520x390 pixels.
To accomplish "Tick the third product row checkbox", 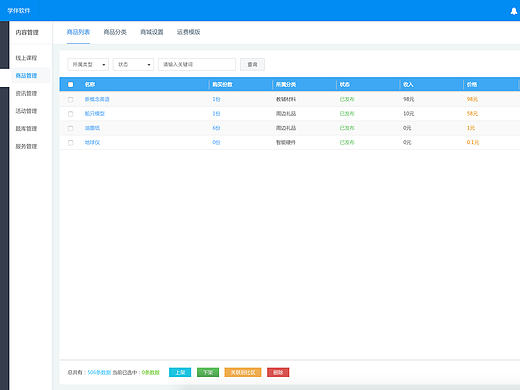I will 70,128.
